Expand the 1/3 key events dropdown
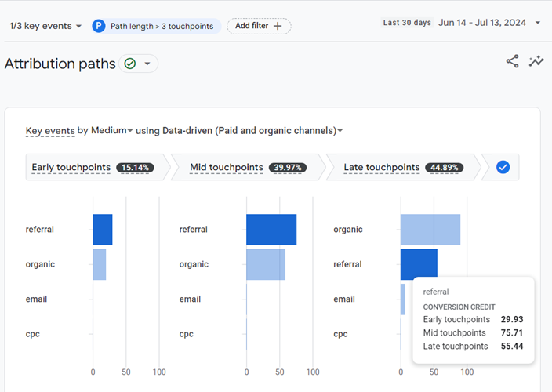 pyautogui.click(x=45, y=26)
